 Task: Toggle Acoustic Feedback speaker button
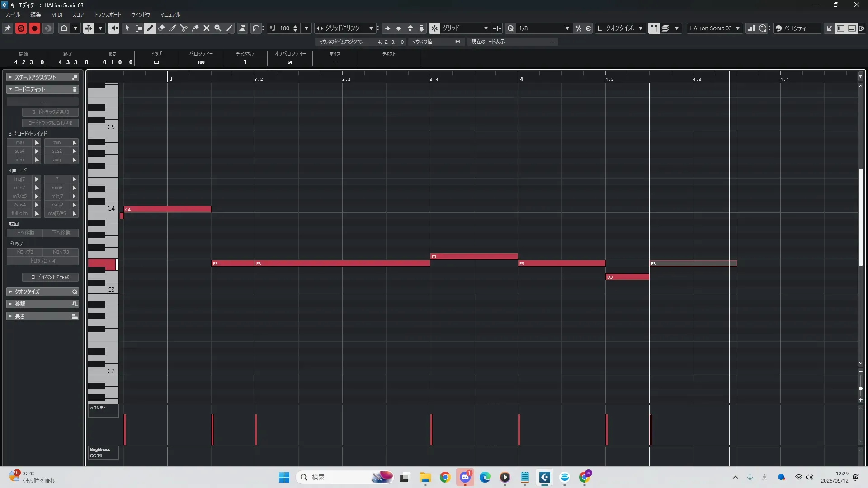tap(113, 28)
